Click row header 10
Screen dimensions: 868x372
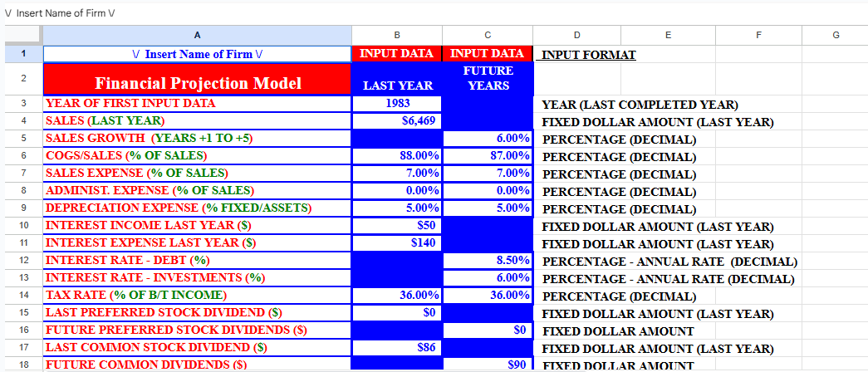(x=21, y=226)
